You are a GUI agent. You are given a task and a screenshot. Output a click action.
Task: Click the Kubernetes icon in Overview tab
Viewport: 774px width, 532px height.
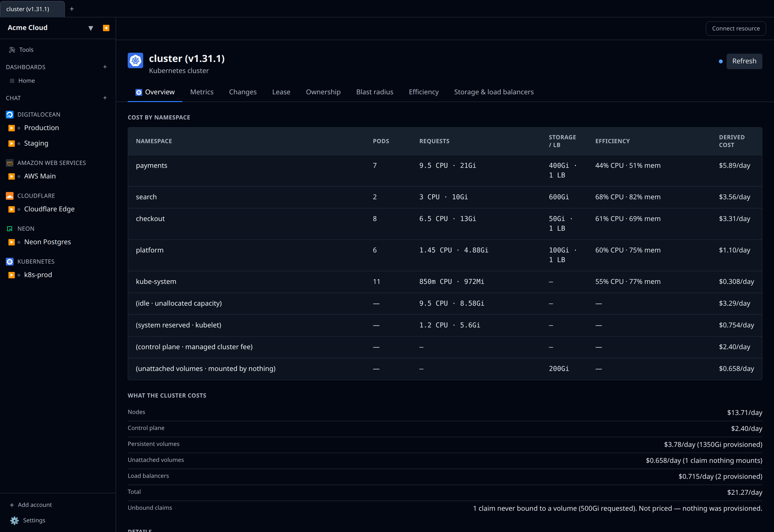[139, 92]
